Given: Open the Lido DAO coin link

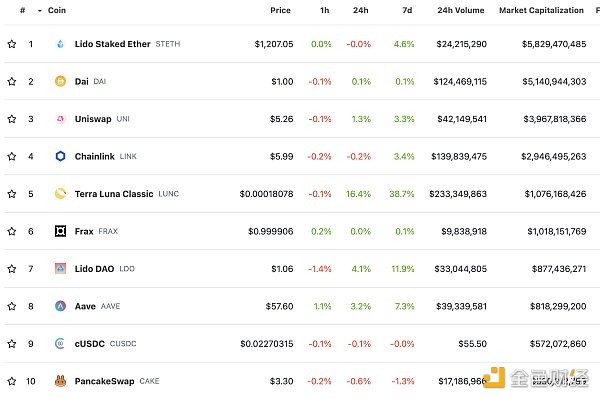Looking at the screenshot, I should 95,269.
